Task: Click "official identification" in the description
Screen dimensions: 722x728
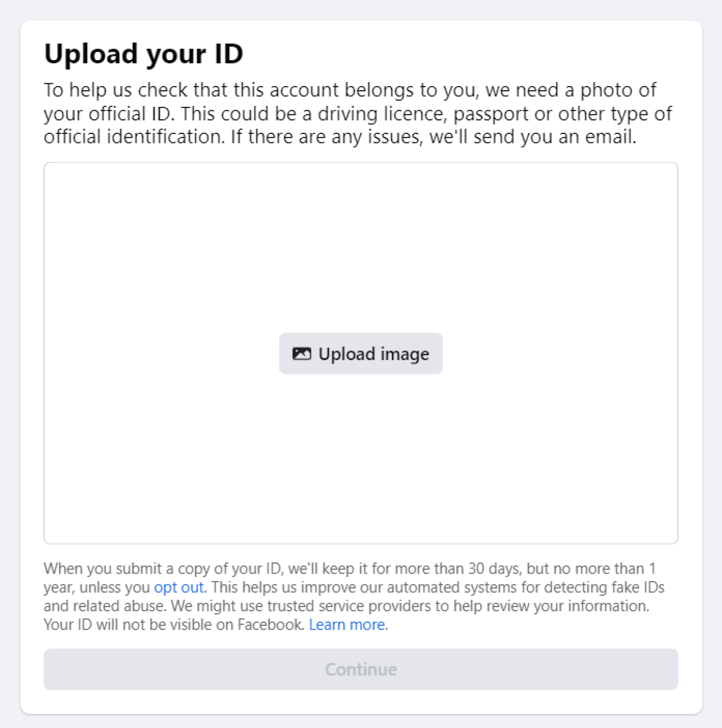Action: tap(133, 136)
